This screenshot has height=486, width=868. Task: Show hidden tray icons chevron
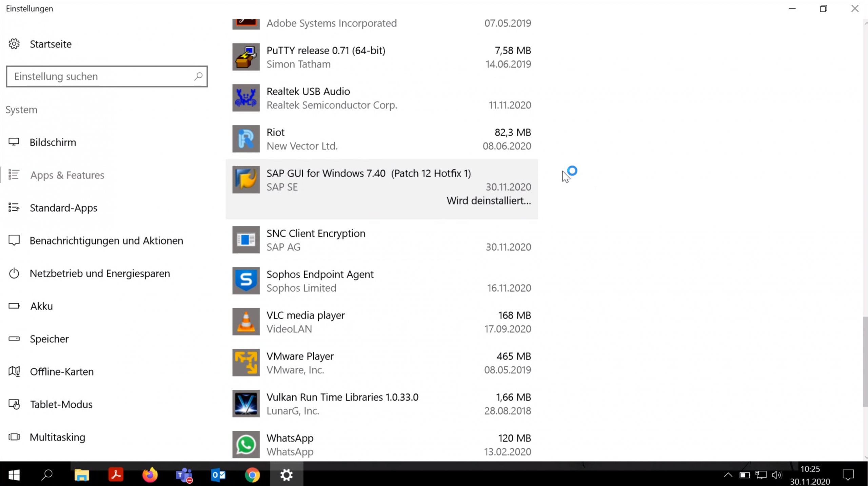click(x=728, y=475)
